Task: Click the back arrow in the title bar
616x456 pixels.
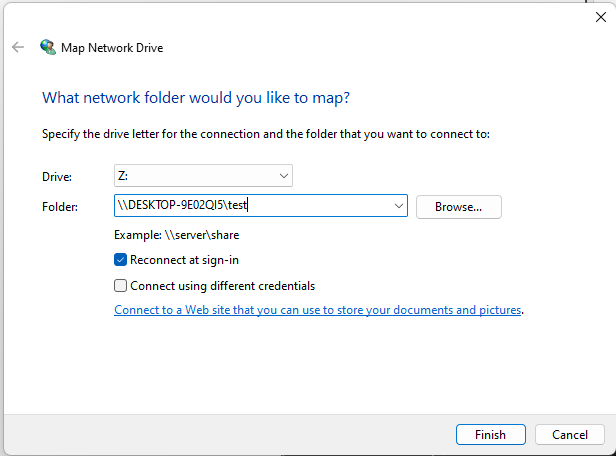Action: pyautogui.click(x=17, y=47)
